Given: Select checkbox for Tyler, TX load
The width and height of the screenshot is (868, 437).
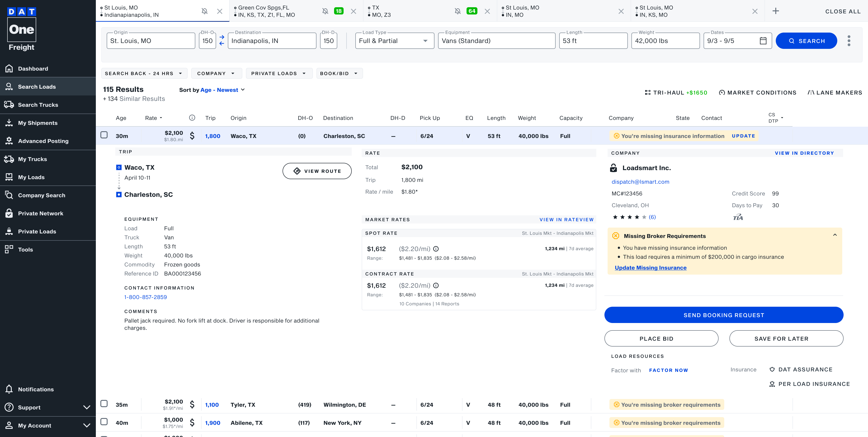Looking at the screenshot, I should point(104,404).
